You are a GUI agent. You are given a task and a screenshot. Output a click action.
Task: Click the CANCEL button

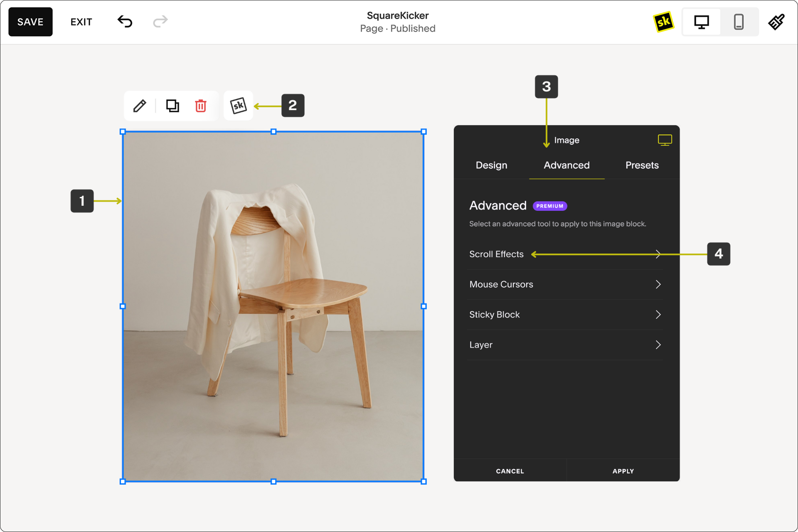[510, 471]
